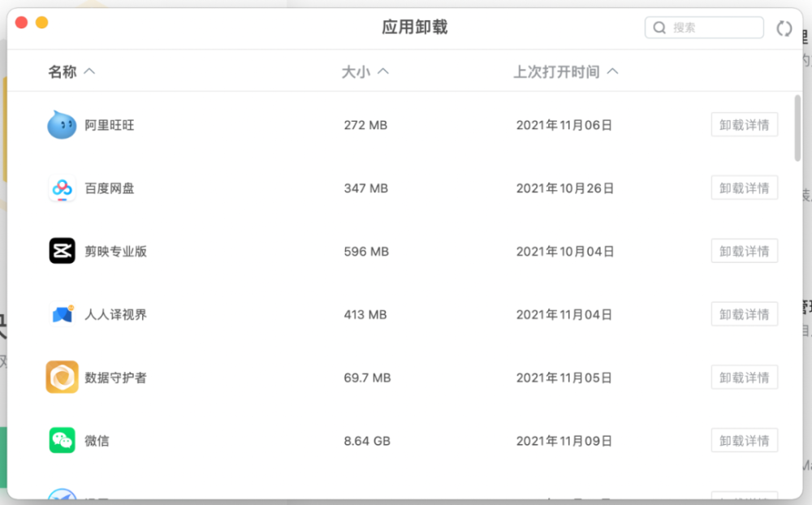Select the 微信 app icon

tap(62, 441)
